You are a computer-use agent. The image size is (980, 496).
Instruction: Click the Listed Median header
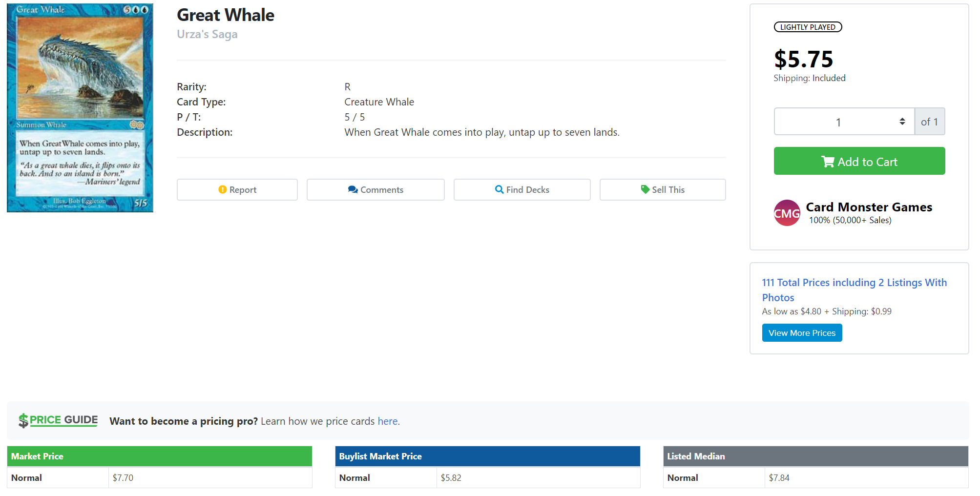point(815,456)
